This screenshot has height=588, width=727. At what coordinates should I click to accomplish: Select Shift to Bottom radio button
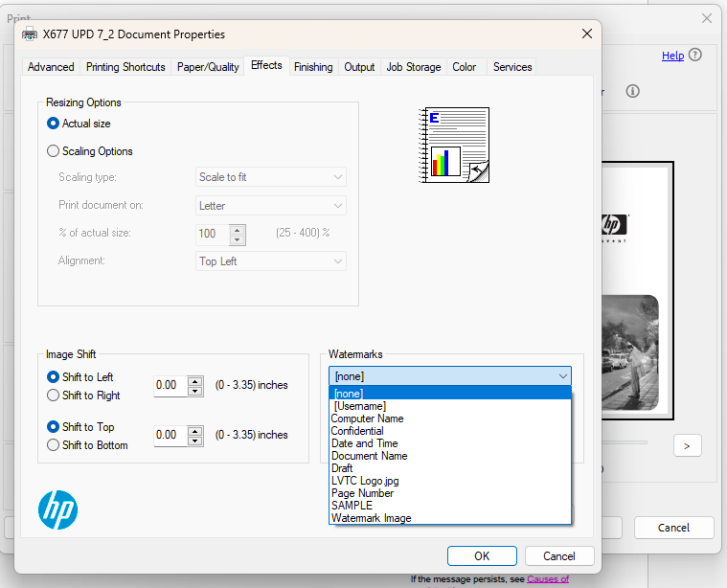coord(53,445)
